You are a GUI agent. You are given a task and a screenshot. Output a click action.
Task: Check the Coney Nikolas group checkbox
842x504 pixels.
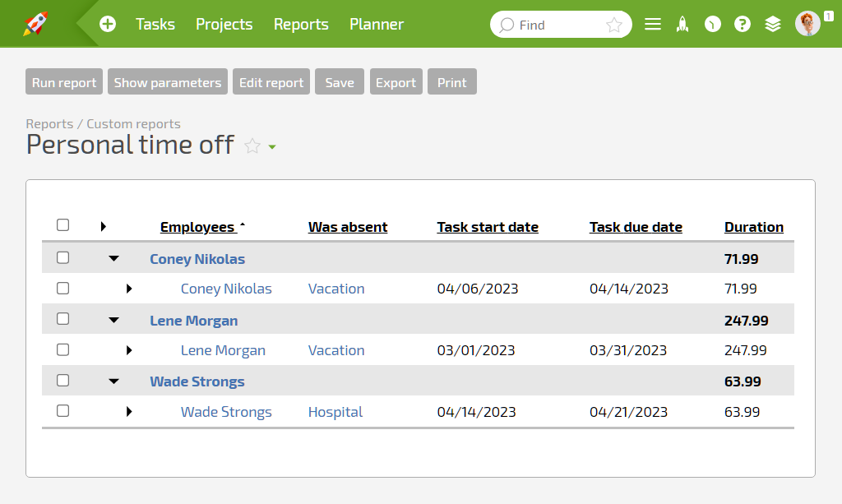coord(62,257)
